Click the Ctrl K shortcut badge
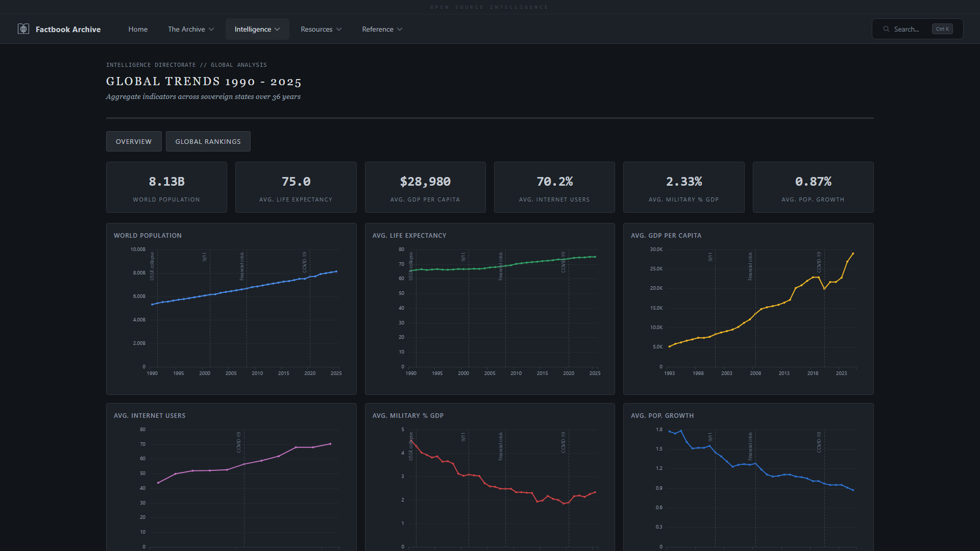980x551 pixels. tap(942, 29)
